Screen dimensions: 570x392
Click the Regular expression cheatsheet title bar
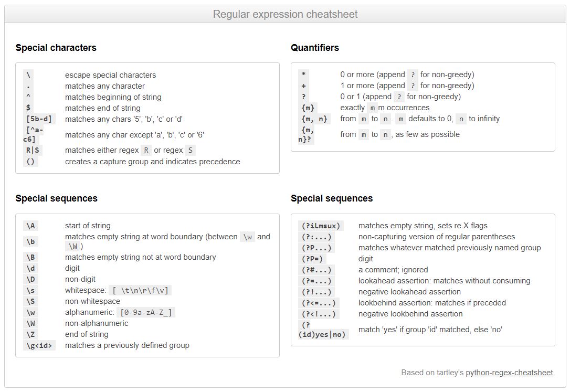click(x=285, y=14)
